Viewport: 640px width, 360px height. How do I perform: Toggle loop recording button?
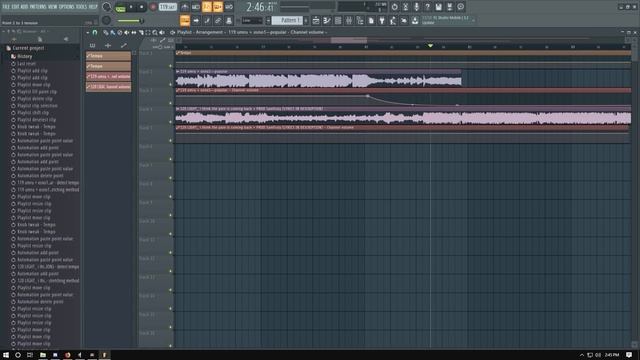click(229, 7)
